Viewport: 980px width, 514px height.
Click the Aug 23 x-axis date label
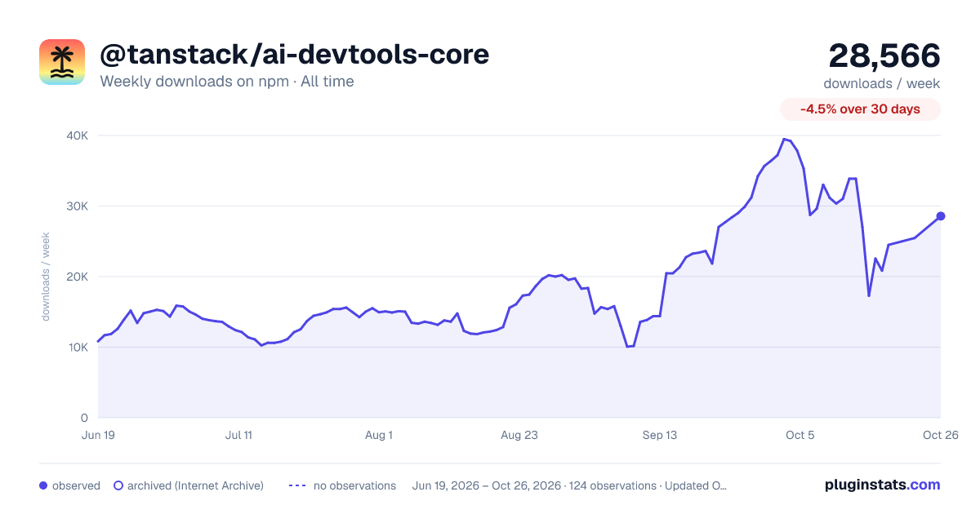coord(519,435)
